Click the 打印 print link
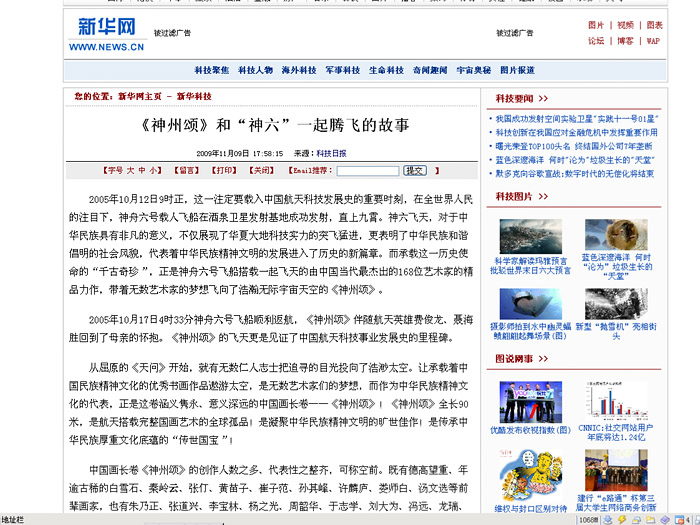The height and width of the screenshot is (525, 700). pyautogui.click(x=224, y=171)
